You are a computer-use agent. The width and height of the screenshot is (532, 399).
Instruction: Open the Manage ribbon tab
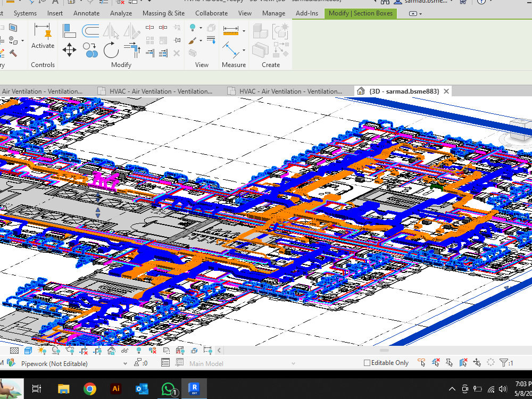click(x=273, y=13)
